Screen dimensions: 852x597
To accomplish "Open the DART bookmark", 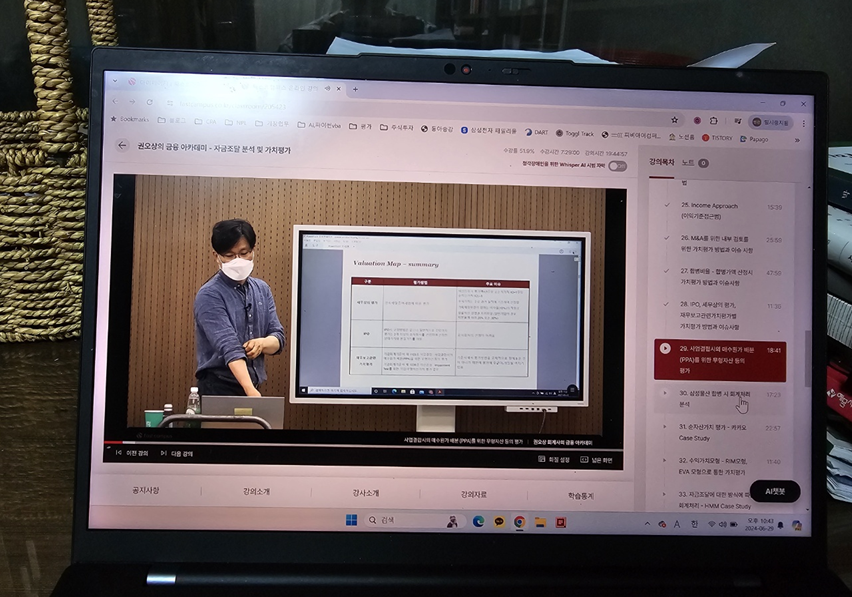I will pos(536,132).
